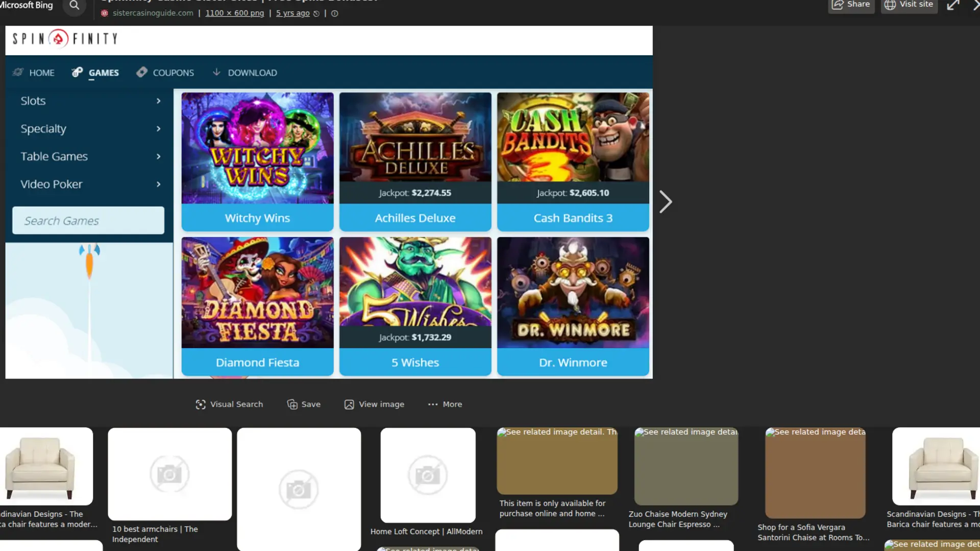Open the Bing search magnifier icon

point(75,5)
